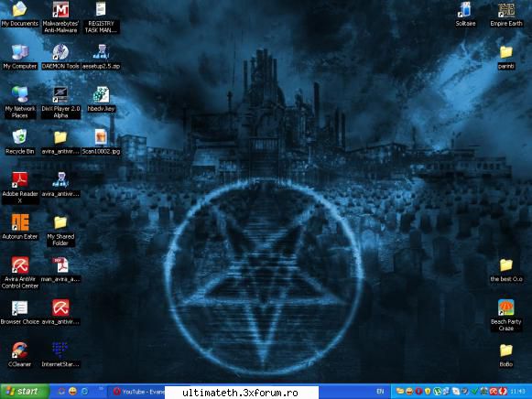Open the My Documents desktop icon
Image resolution: width=532 pixels, height=399 pixels.
pyautogui.click(x=19, y=14)
